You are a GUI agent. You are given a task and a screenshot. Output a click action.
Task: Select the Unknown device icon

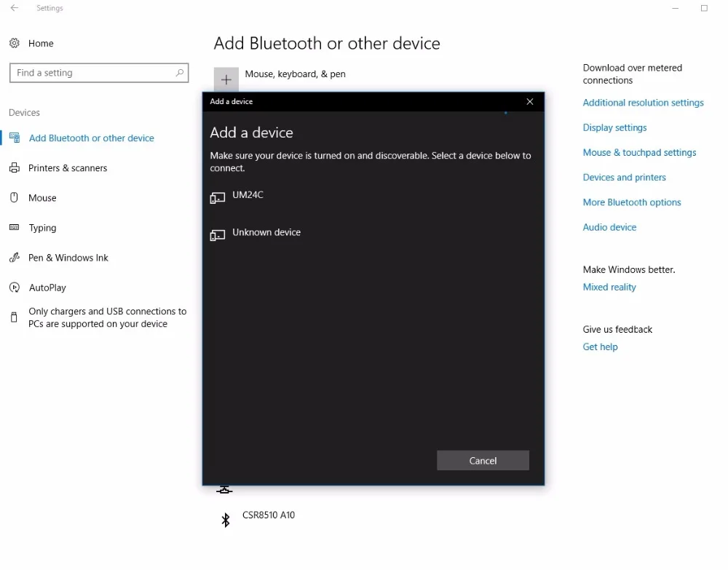pyautogui.click(x=217, y=235)
